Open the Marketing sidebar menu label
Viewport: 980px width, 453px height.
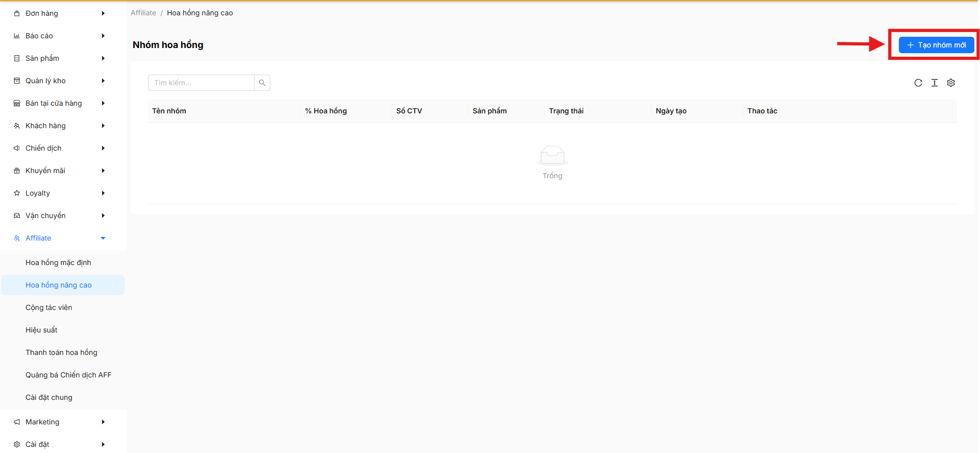point(42,422)
